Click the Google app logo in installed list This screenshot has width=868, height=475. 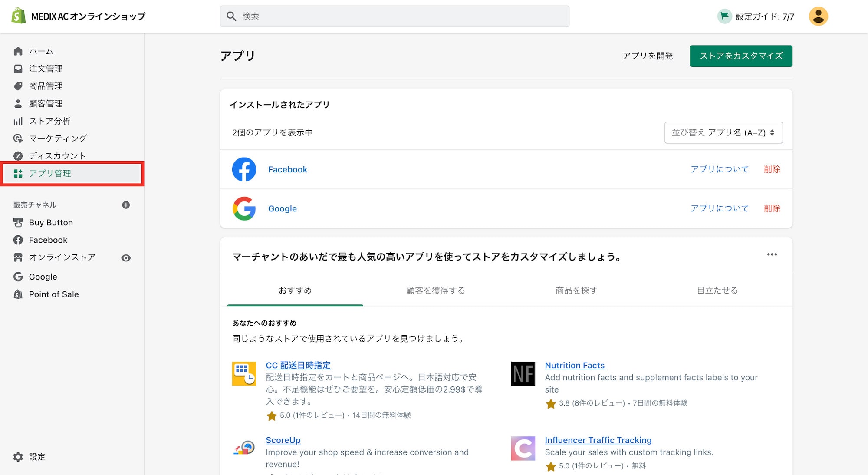point(244,208)
